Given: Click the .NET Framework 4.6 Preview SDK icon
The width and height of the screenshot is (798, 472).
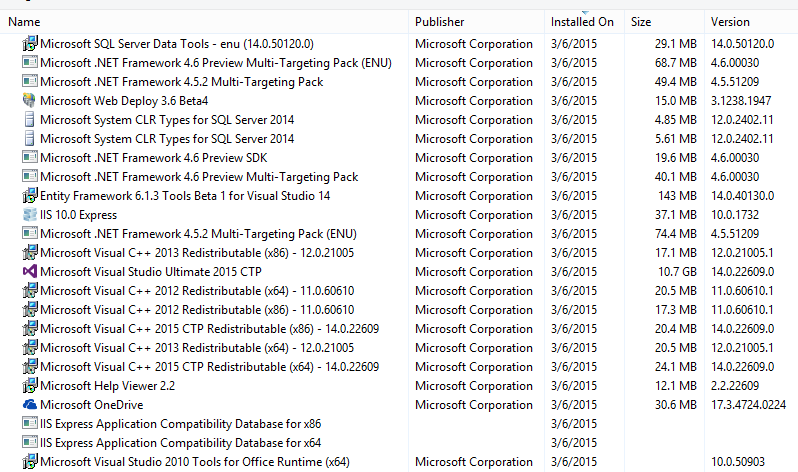Looking at the screenshot, I should tap(30, 157).
